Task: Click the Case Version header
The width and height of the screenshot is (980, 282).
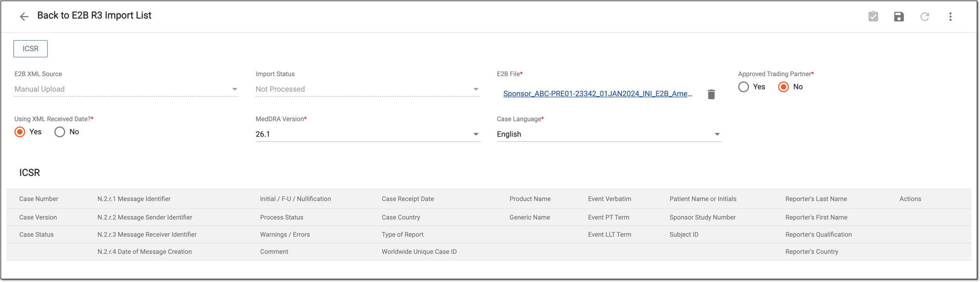Action: coord(38,217)
